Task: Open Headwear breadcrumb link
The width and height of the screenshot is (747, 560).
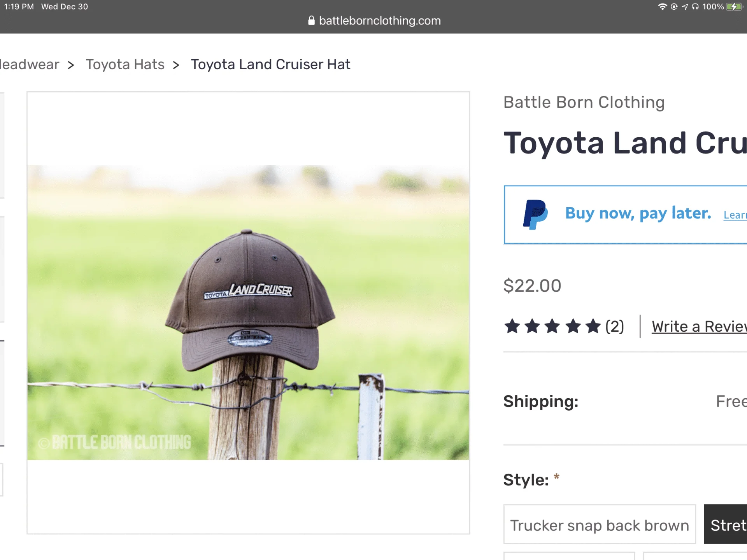Action: point(30,65)
